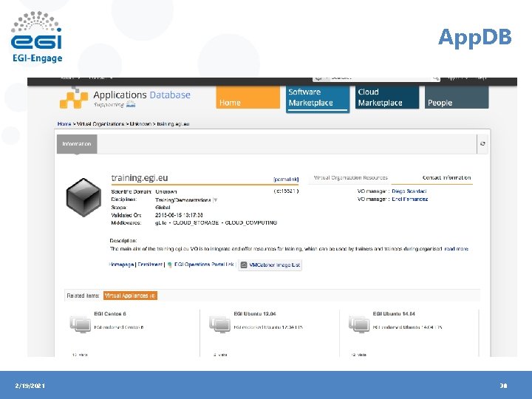
Task: Open the Enrollment link
Action: click(149, 265)
